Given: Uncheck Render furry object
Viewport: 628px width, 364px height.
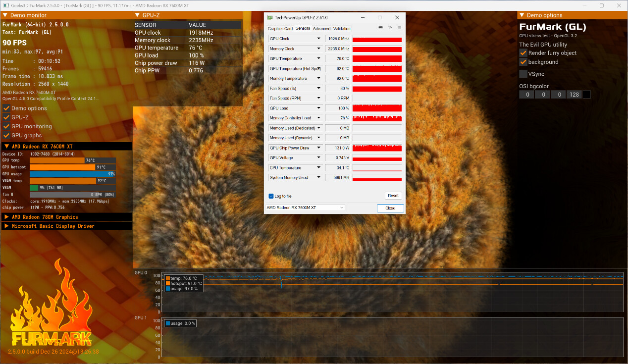Looking at the screenshot, I should (523, 53).
